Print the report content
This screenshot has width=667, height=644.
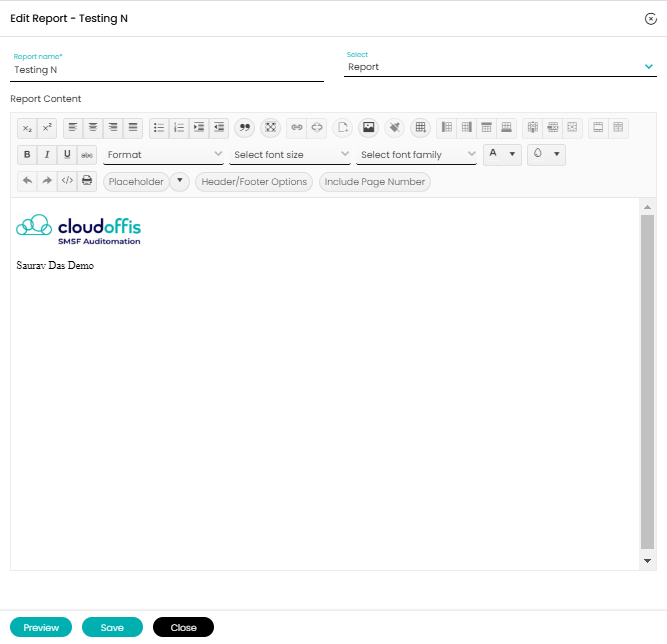[87, 181]
